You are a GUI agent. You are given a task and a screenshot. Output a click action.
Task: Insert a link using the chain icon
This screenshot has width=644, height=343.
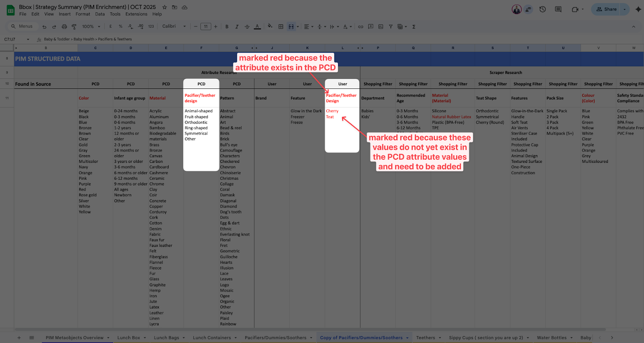coord(361,27)
